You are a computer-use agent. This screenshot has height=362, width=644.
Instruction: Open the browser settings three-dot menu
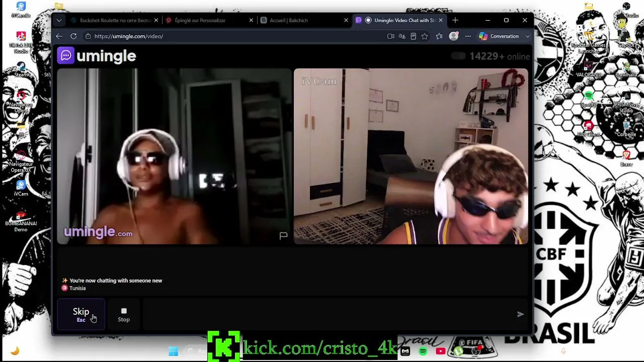click(x=468, y=36)
